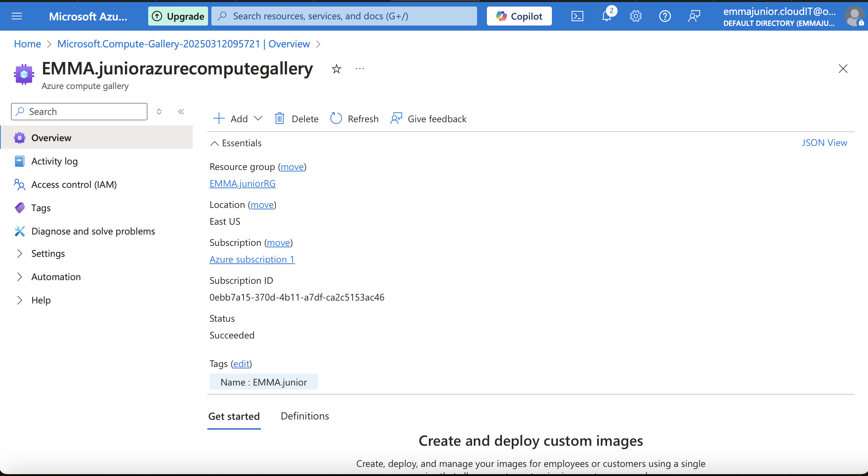The image size is (868, 476).
Task: Focus the global resource search box
Action: coord(344,16)
